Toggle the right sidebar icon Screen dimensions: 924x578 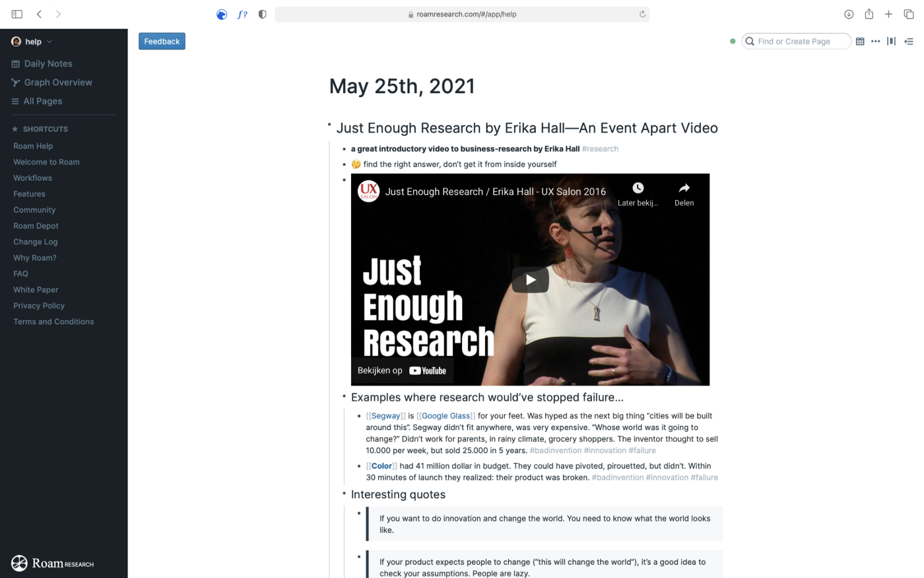(x=909, y=41)
